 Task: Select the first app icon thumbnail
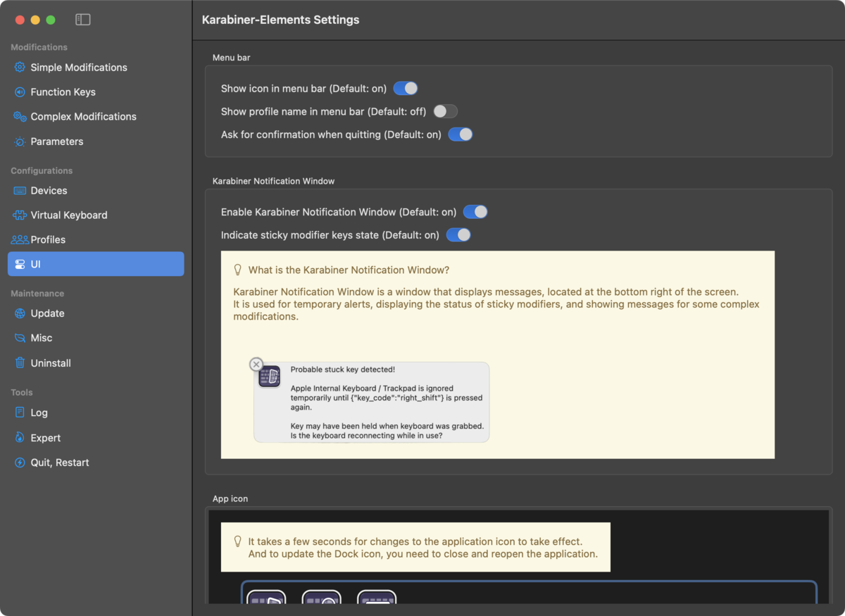tap(266, 597)
